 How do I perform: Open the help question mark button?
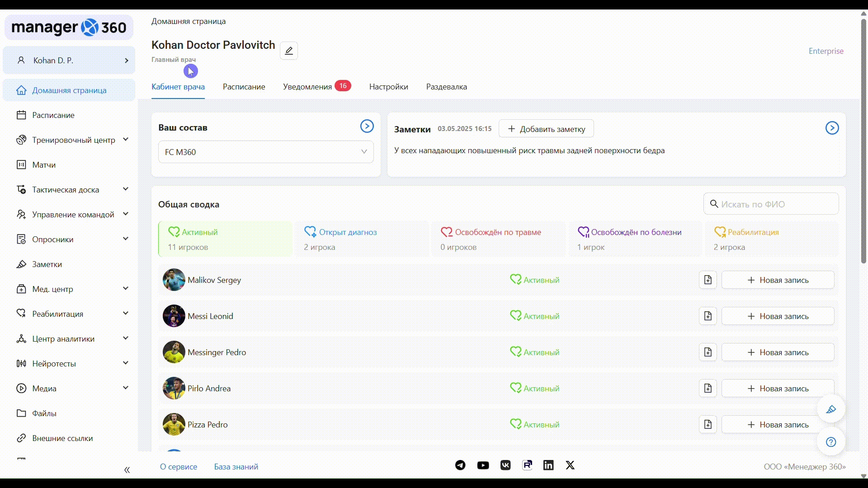coord(831,442)
